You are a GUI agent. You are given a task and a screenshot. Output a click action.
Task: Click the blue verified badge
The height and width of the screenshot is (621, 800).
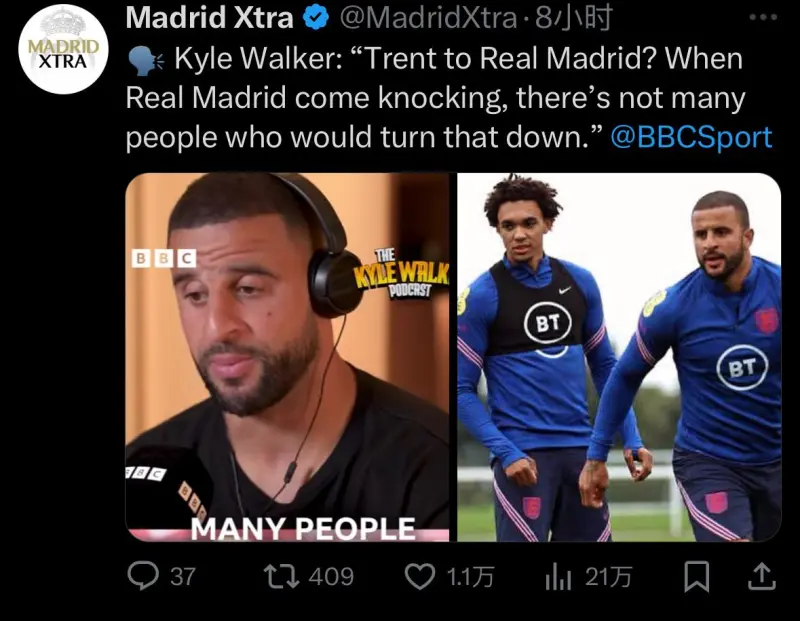pos(316,18)
